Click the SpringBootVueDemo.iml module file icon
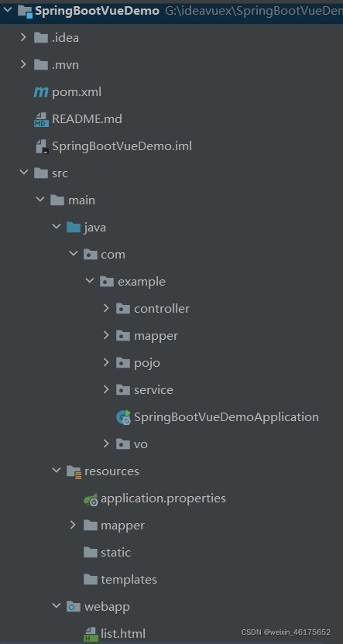 click(x=42, y=146)
